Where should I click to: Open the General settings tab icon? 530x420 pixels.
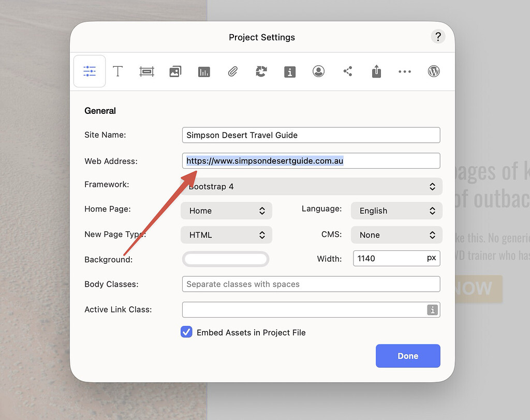90,71
